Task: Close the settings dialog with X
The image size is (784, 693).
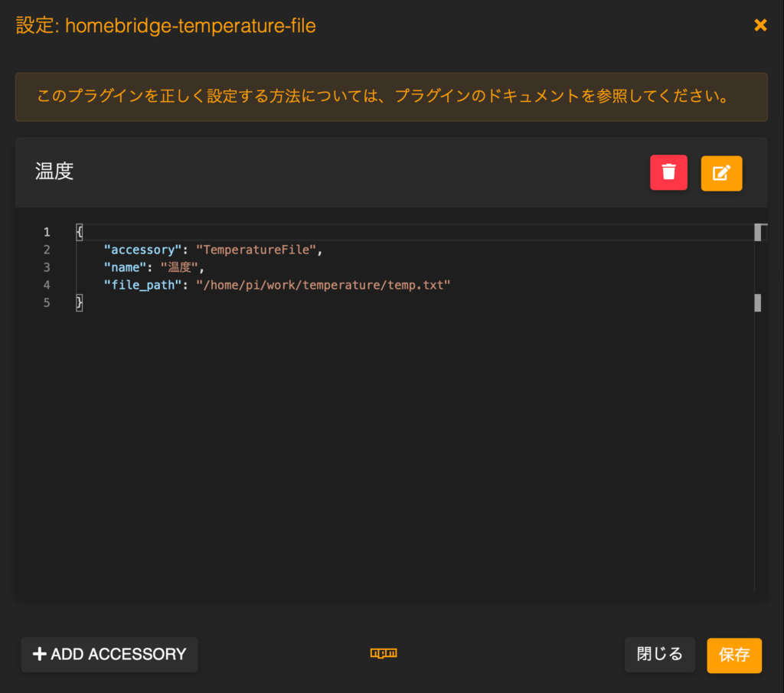Action: (x=760, y=25)
